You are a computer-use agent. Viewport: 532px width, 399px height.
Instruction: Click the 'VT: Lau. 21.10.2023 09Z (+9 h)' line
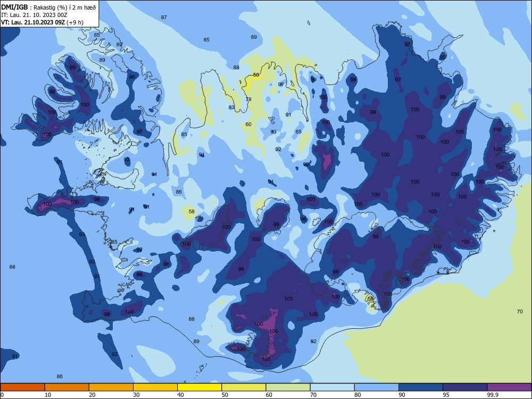[x=43, y=22]
